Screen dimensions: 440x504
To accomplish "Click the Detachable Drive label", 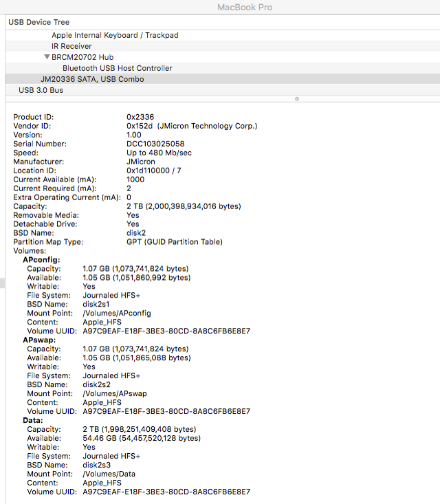I will [45, 224].
